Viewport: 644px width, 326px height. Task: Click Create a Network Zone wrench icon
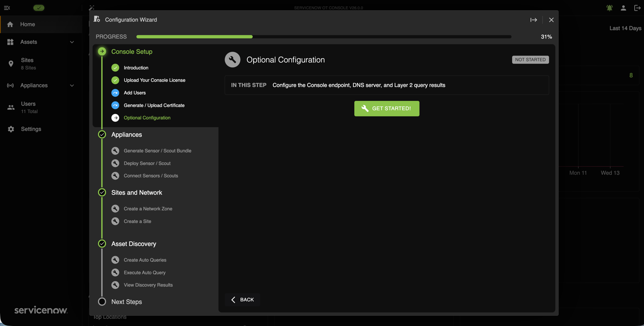point(115,209)
